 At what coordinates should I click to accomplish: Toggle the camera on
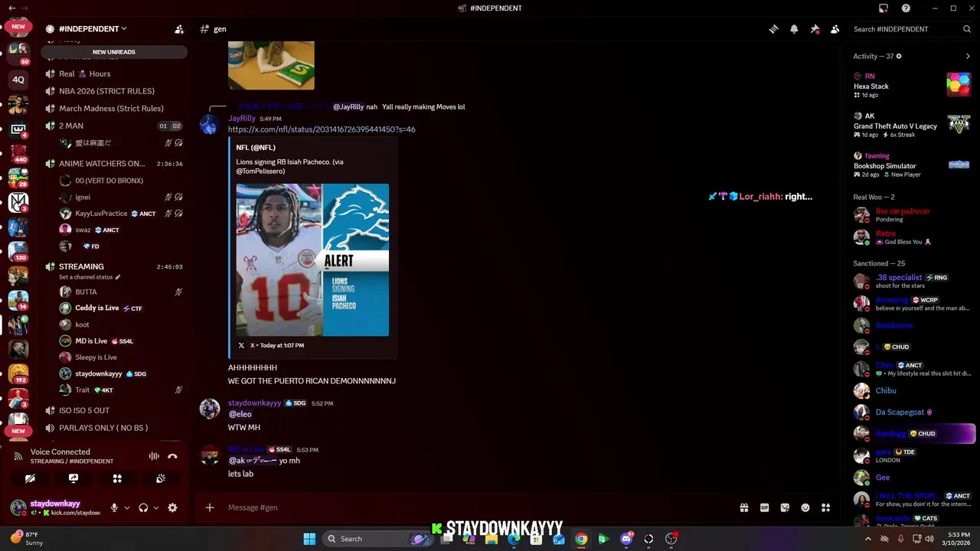pyautogui.click(x=30, y=478)
